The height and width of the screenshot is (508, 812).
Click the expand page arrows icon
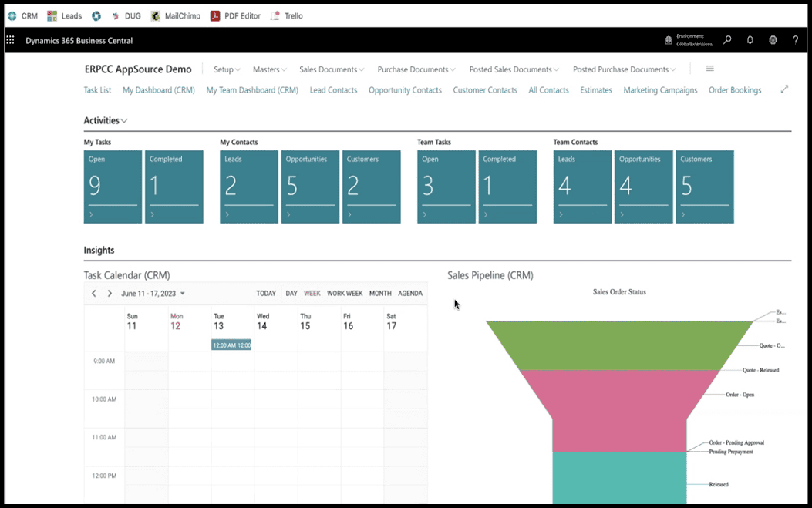pos(784,89)
